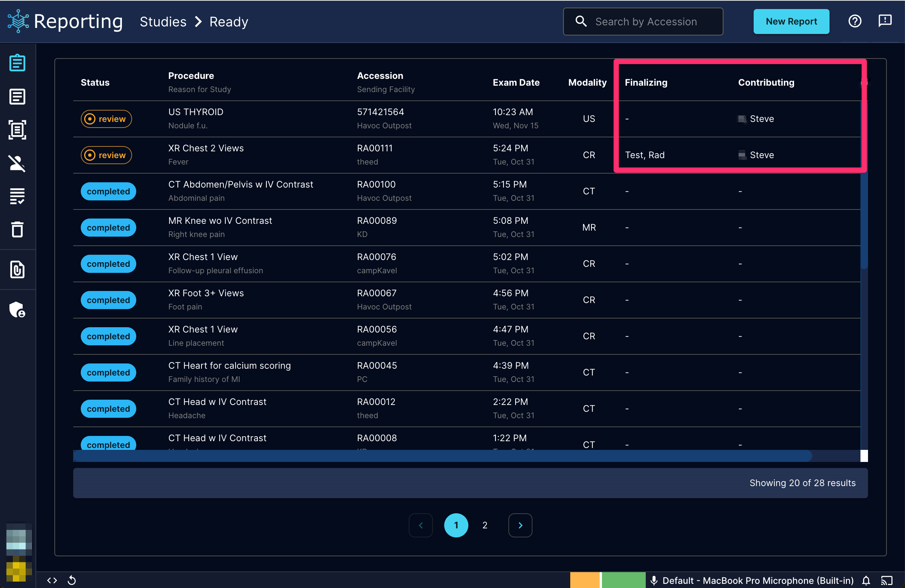Image resolution: width=905 pixels, height=588 pixels.
Task: Open MR Knee wo IV Contrast study
Action: click(x=220, y=221)
